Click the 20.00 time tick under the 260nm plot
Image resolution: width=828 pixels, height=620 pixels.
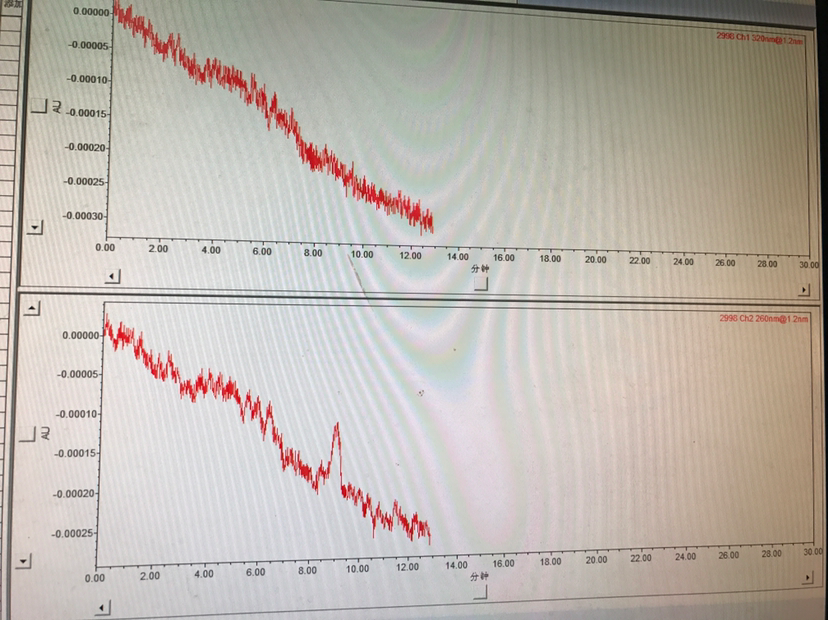coord(596,560)
